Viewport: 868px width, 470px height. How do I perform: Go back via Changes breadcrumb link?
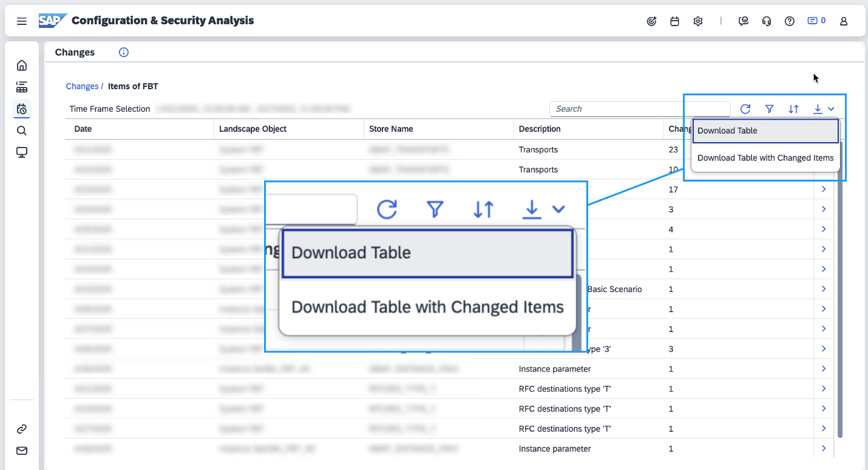82,86
